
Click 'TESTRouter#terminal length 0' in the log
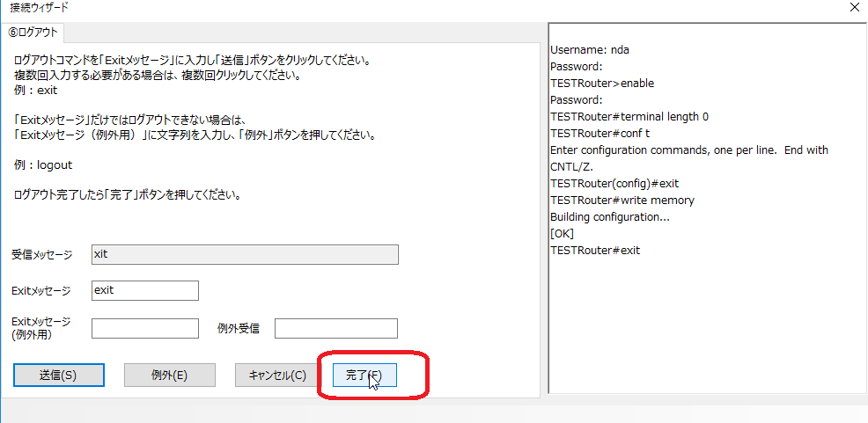tap(629, 117)
